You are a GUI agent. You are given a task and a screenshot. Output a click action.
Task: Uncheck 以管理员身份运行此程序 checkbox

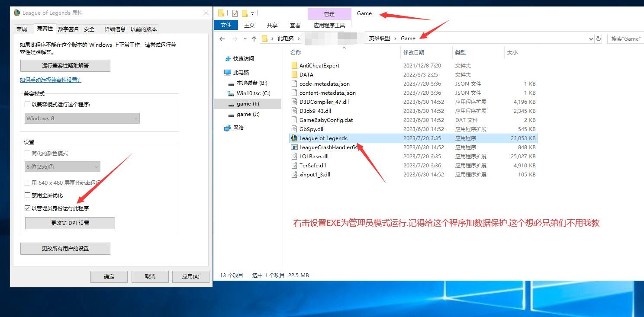click(28, 208)
